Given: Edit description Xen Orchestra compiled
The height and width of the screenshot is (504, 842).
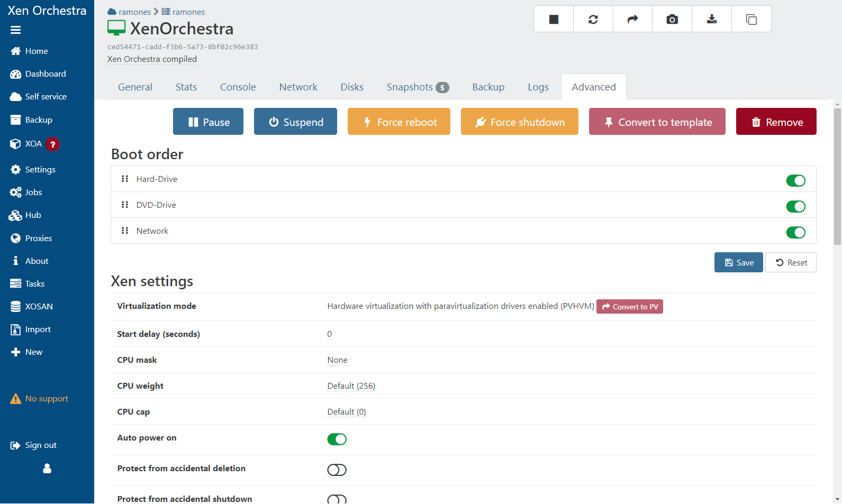Looking at the screenshot, I should click(152, 59).
